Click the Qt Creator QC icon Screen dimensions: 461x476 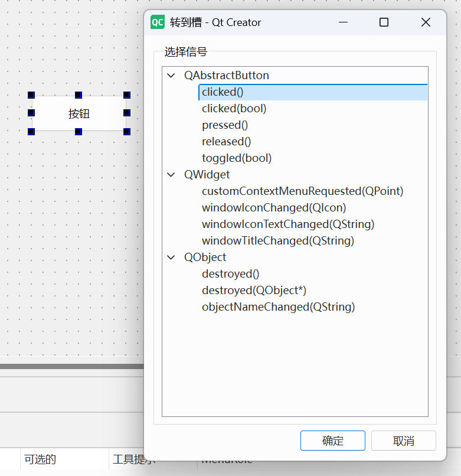(x=158, y=22)
